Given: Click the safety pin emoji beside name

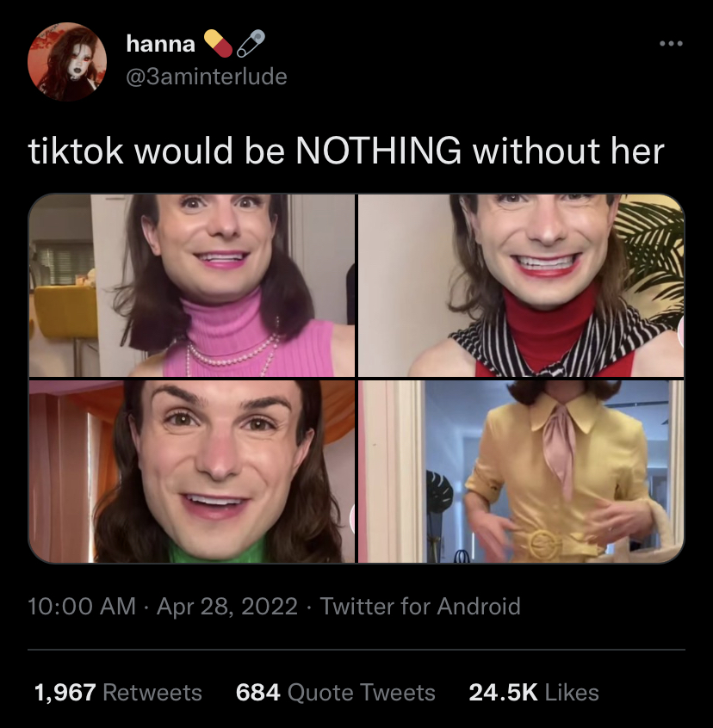Looking at the screenshot, I should (x=251, y=43).
